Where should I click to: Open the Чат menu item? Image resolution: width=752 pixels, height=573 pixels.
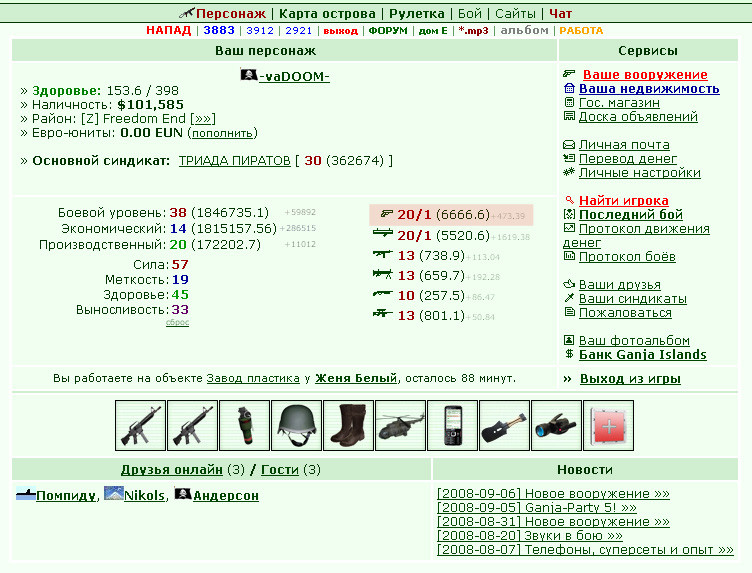(x=561, y=13)
